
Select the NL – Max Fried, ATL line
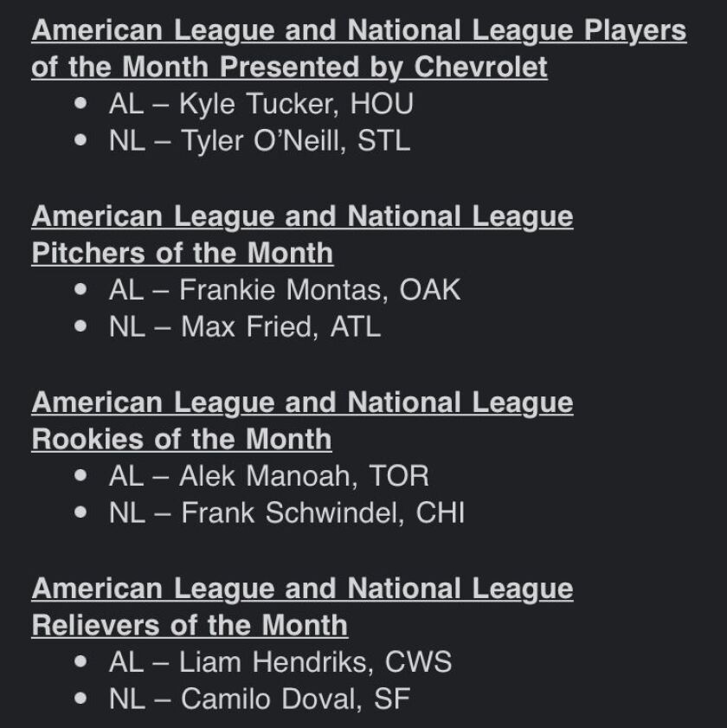pyautogui.click(x=245, y=327)
